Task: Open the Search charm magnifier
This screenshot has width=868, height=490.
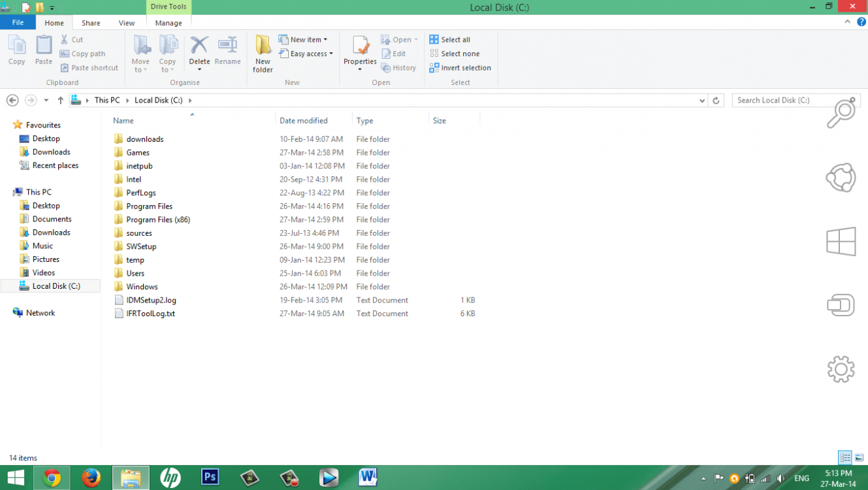Action: tap(841, 113)
